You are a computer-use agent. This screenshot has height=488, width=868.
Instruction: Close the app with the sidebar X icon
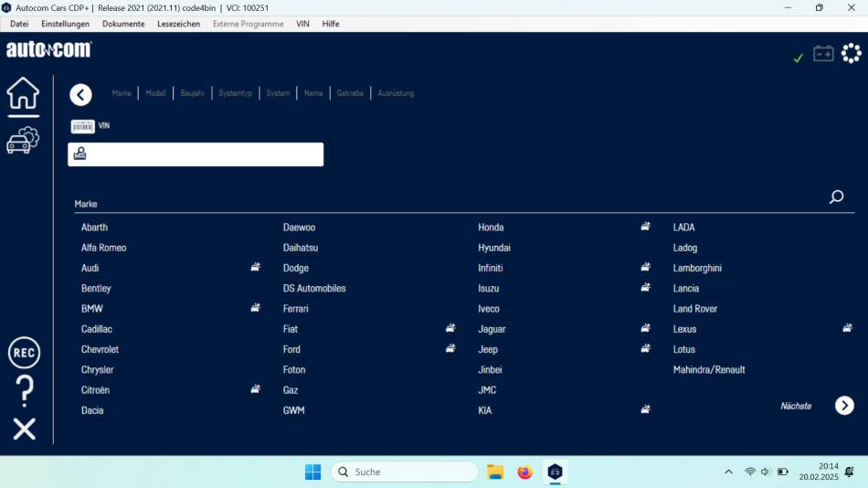[25, 430]
